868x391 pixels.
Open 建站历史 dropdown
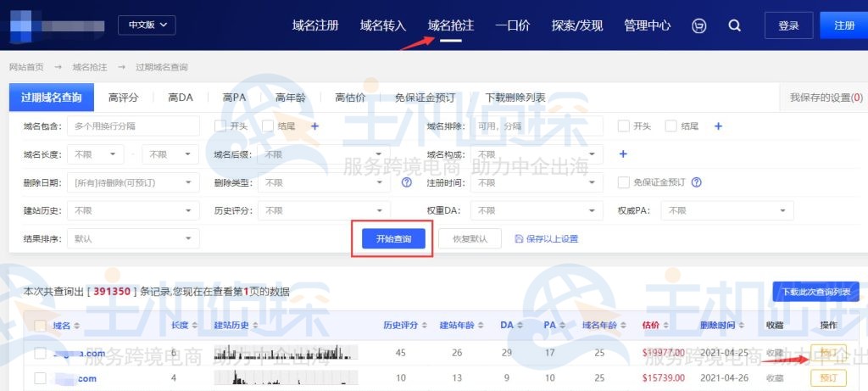[133, 210]
